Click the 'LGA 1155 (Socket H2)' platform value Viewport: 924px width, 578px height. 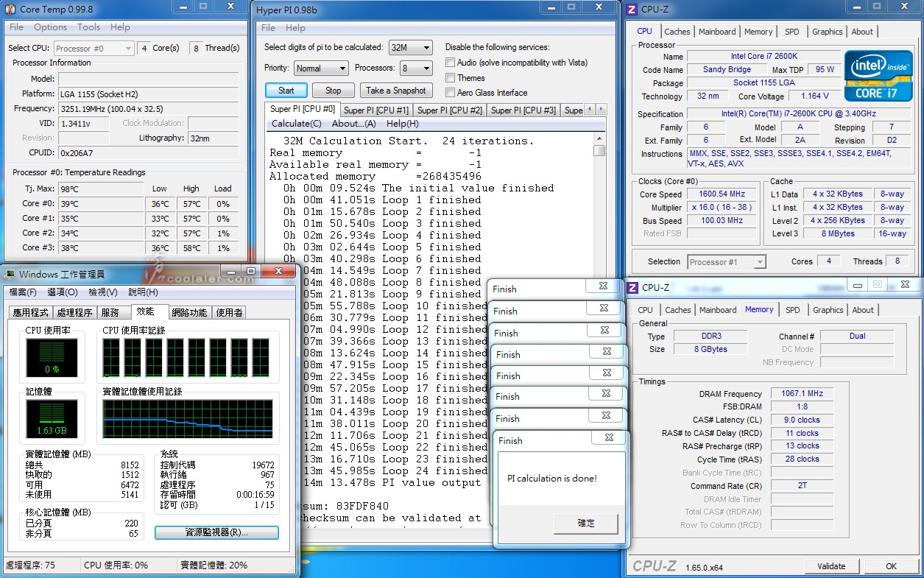149,94
